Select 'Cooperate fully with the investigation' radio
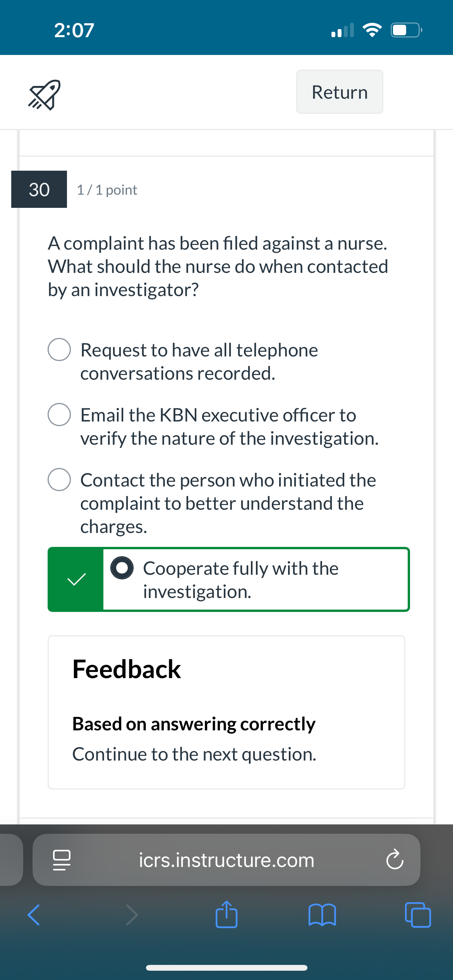This screenshot has height=980, width=453. coord(122,568)
